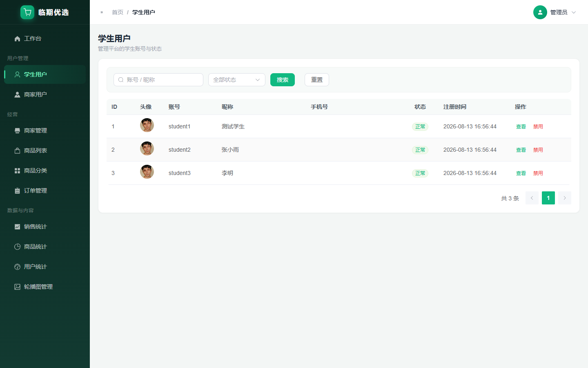Open the 全部状态 status dropdown
The height and width of the screenshot is (368, 588).
pos(237,80)
